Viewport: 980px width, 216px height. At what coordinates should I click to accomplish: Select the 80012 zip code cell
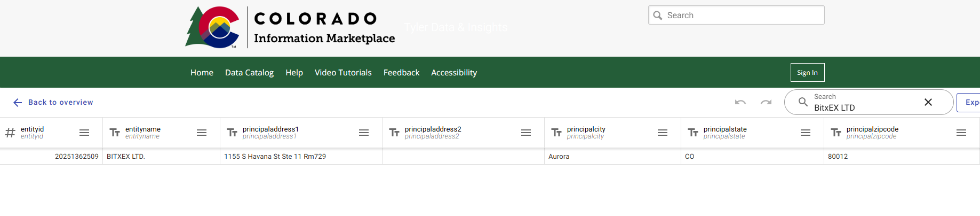(x=902, y=157)
